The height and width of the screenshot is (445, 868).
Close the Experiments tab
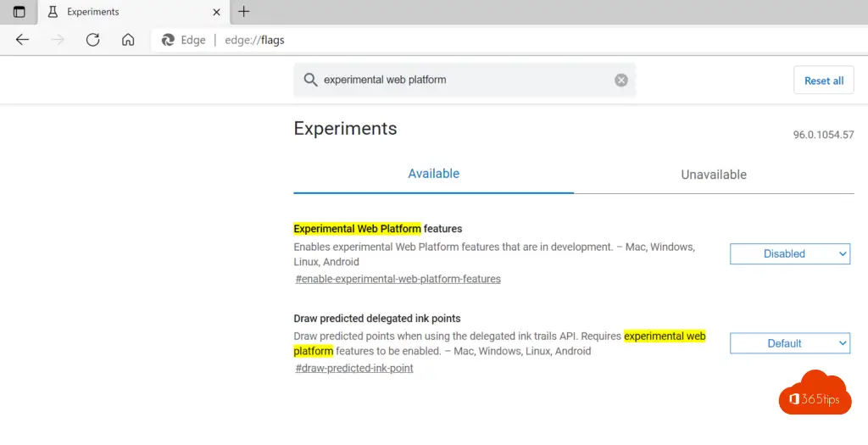click(216, 12)
